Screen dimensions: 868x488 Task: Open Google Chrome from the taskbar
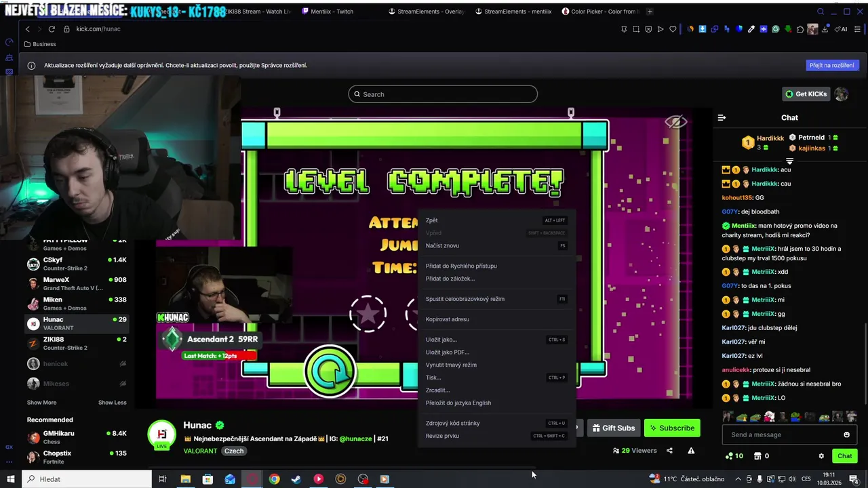point(274,479)
